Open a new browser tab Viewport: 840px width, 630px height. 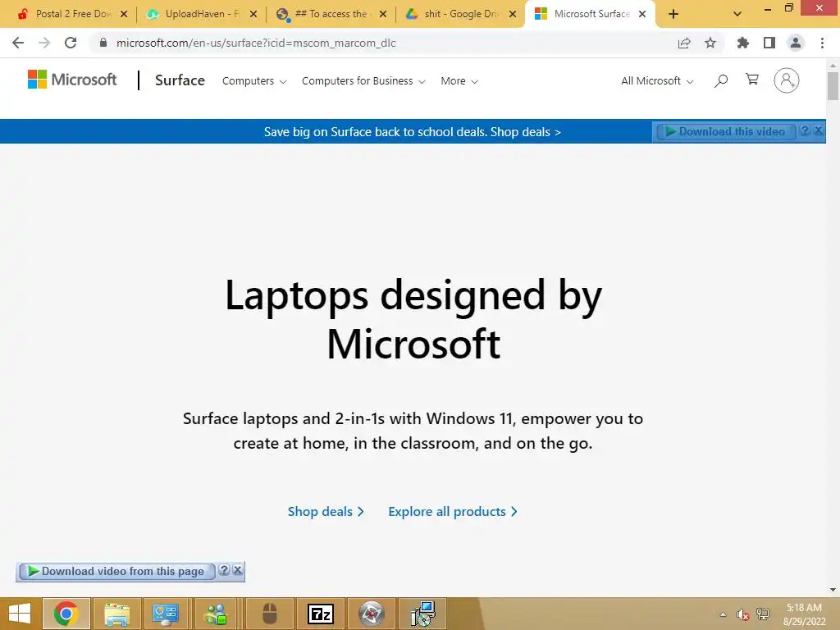673,14
